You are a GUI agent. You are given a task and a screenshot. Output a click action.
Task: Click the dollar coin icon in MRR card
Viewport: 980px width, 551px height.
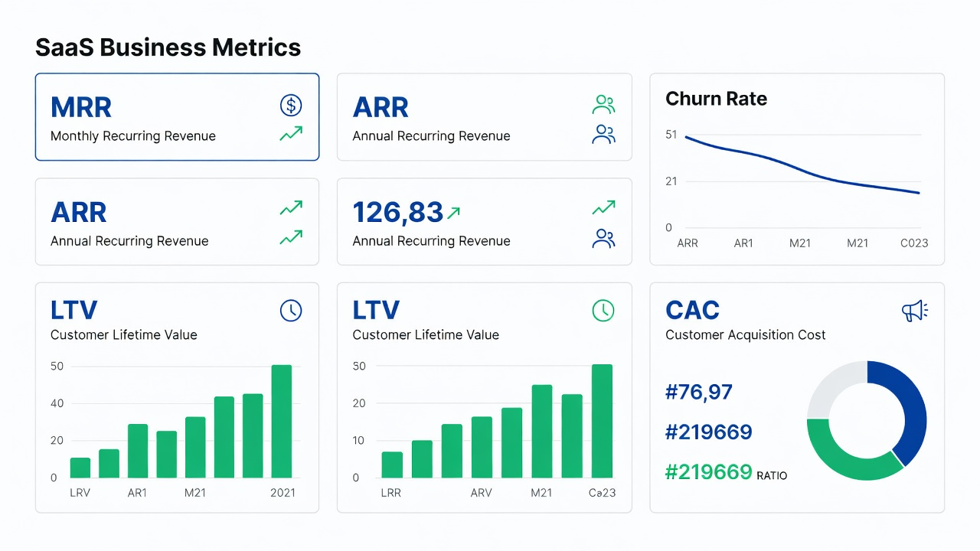pyautogui.click(x=291, y=106)
